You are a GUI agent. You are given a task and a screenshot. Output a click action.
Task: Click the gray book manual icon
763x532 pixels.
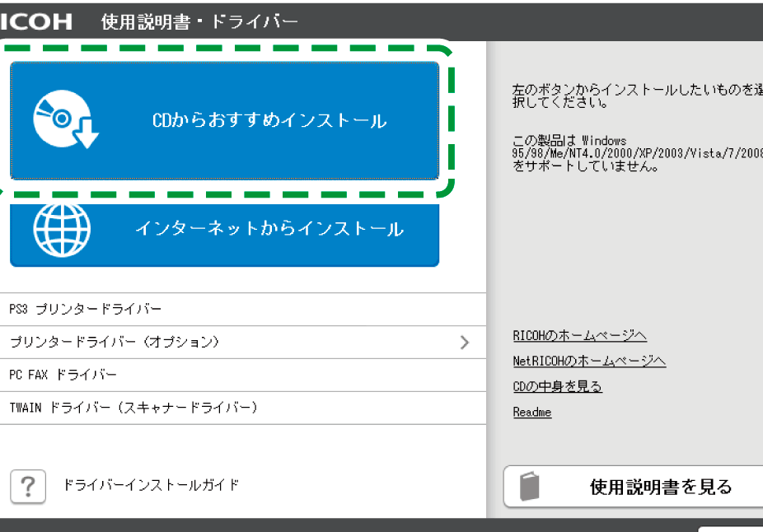(x=530, y=487)
